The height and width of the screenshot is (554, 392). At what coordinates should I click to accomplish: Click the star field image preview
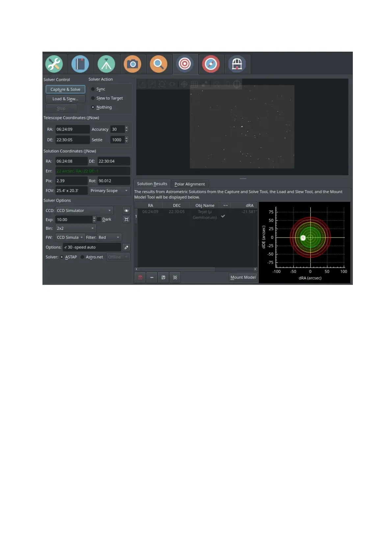[242, 127]
